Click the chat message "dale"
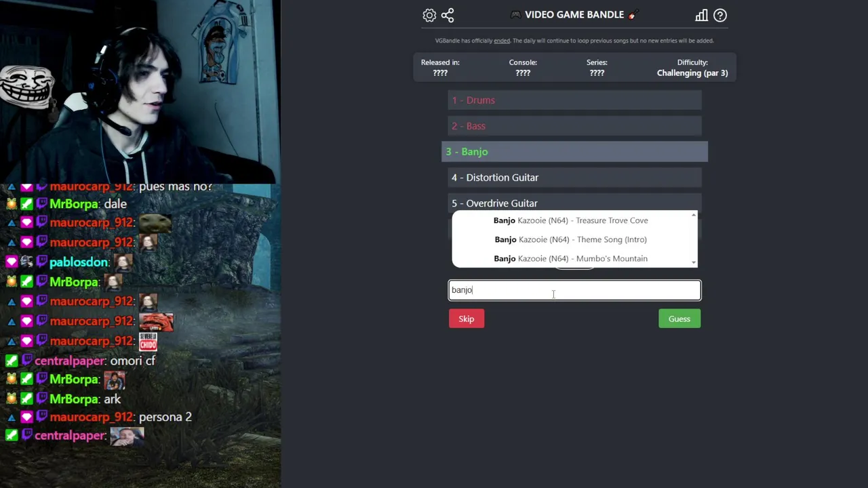The image size is (868, 488). [x=115, y=204]
